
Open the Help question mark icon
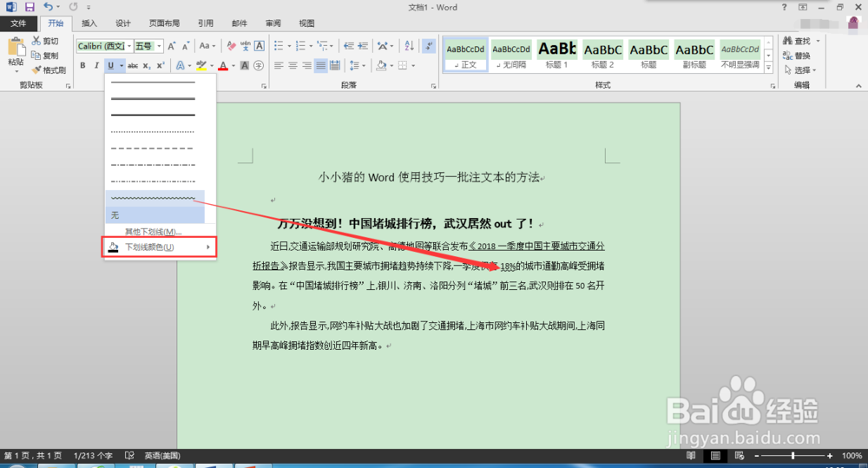pyautogui.click(x=784, y=7)
